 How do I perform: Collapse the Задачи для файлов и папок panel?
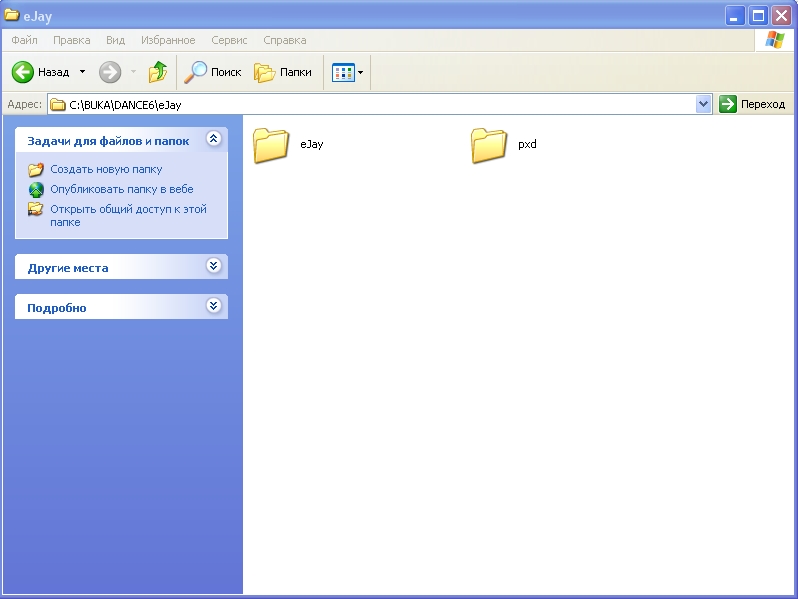(x=214, y=138)
